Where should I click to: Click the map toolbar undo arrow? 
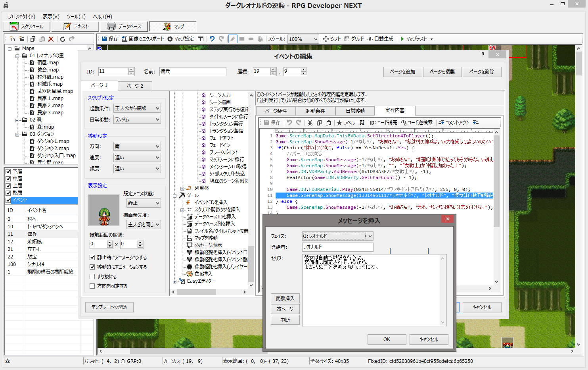pos(212,39)
